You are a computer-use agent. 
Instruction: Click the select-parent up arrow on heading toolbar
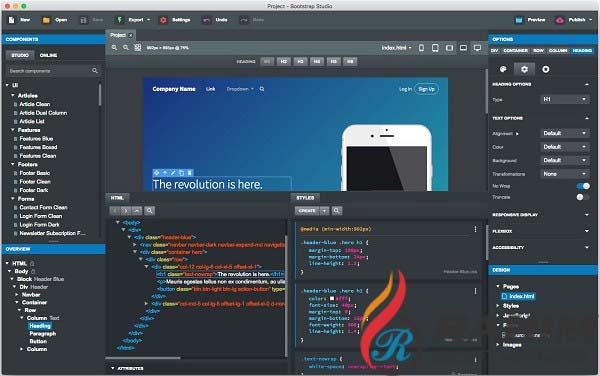coord(165,173)
